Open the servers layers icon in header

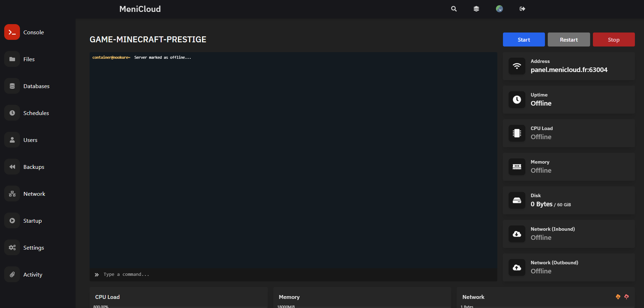point(476,9)
